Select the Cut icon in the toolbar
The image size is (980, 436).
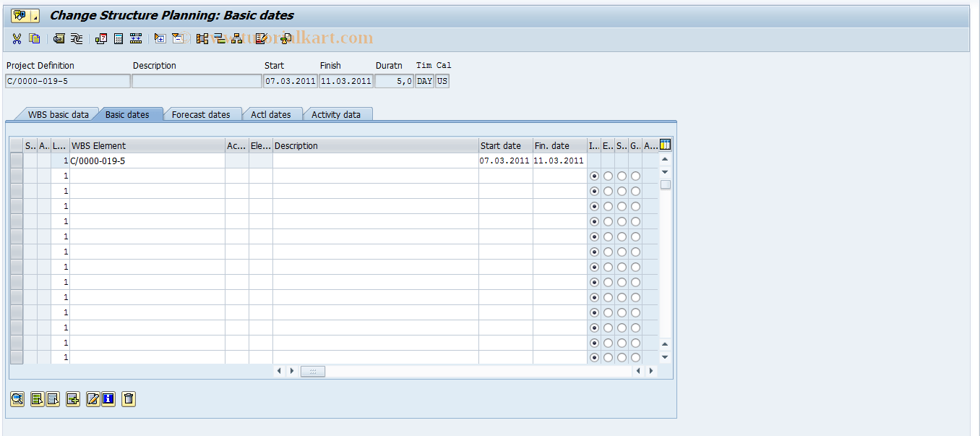17,38
